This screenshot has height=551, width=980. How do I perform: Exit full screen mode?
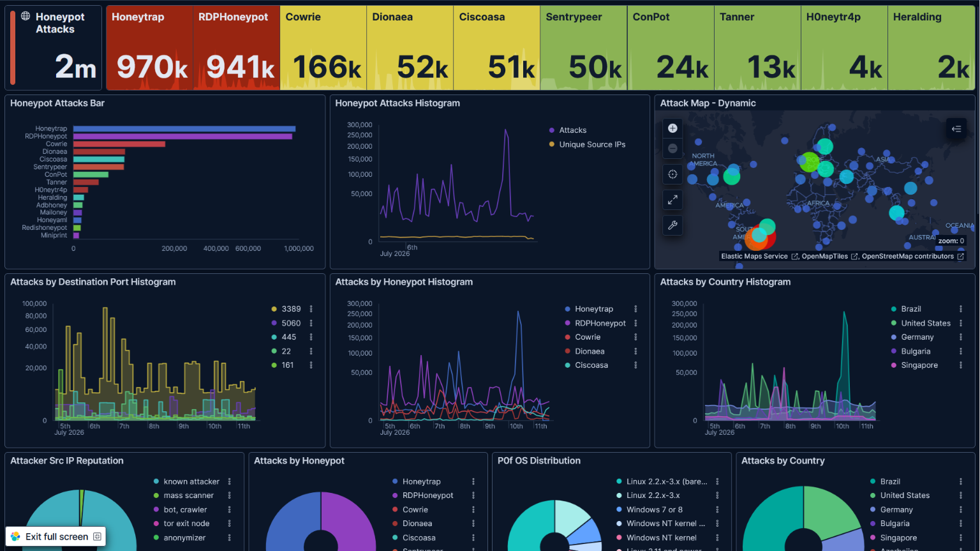click(x=56, y=537)
